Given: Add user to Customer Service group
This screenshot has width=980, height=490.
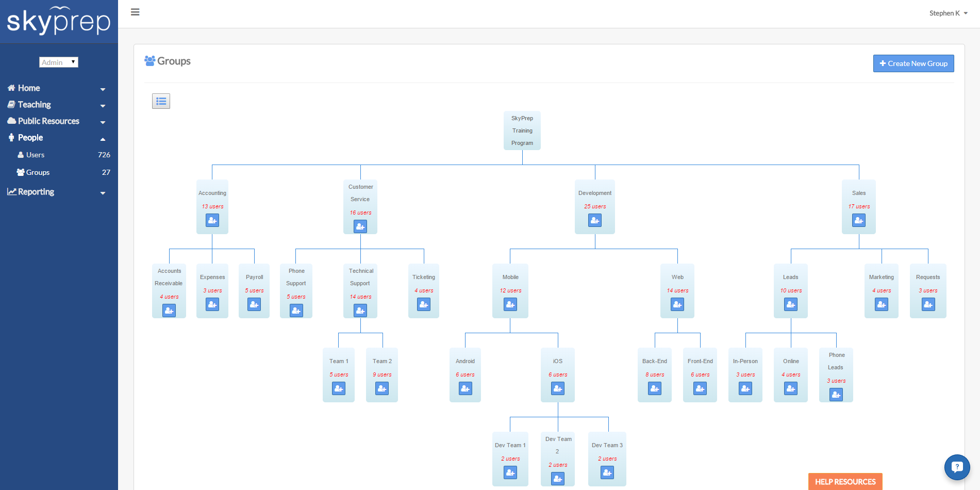Looking at the screenshot, I should (360, 227).
